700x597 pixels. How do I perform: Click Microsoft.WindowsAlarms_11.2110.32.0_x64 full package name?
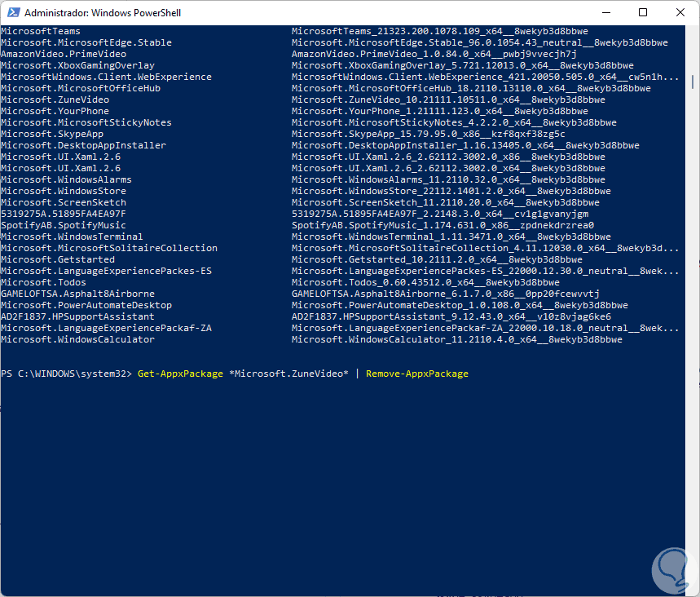click(448, 179)
